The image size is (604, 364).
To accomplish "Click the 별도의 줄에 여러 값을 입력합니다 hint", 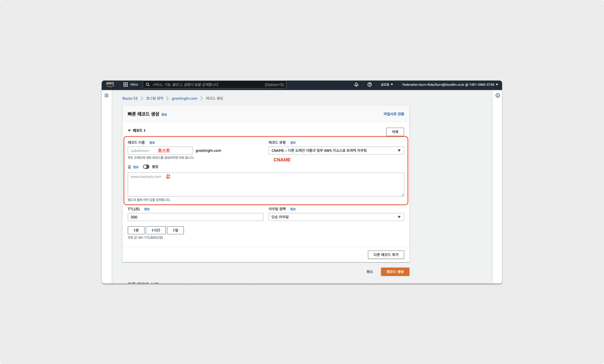I will point(149,200).
